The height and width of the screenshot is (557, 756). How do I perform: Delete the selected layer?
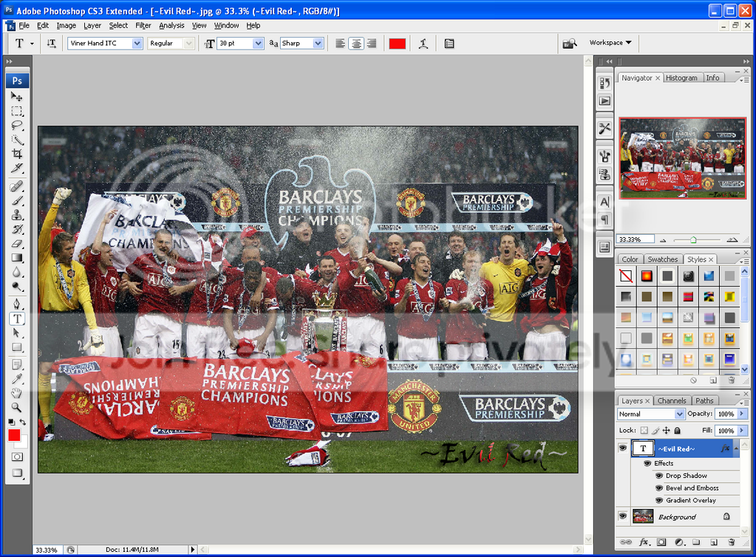(732, 542)
